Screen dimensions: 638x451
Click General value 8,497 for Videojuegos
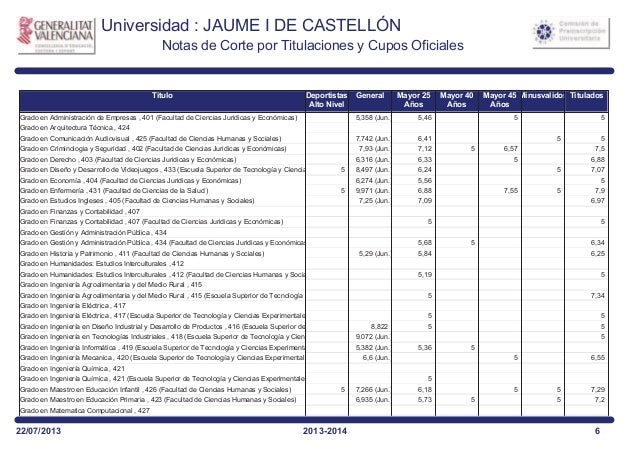372,170
